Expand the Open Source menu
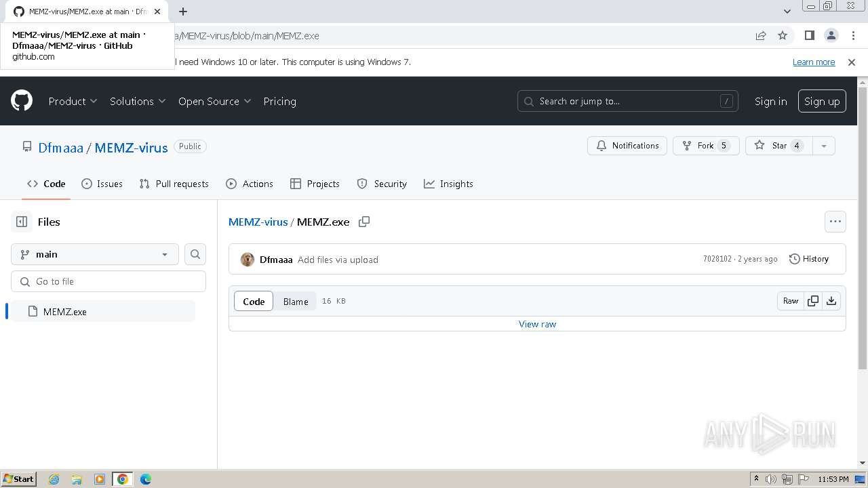 [x=214, y=101]
